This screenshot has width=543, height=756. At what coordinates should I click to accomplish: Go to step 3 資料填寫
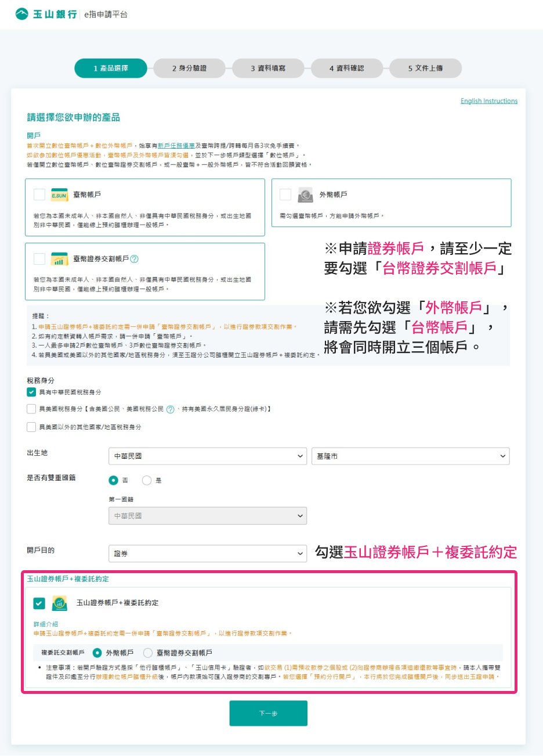[268, 69]
